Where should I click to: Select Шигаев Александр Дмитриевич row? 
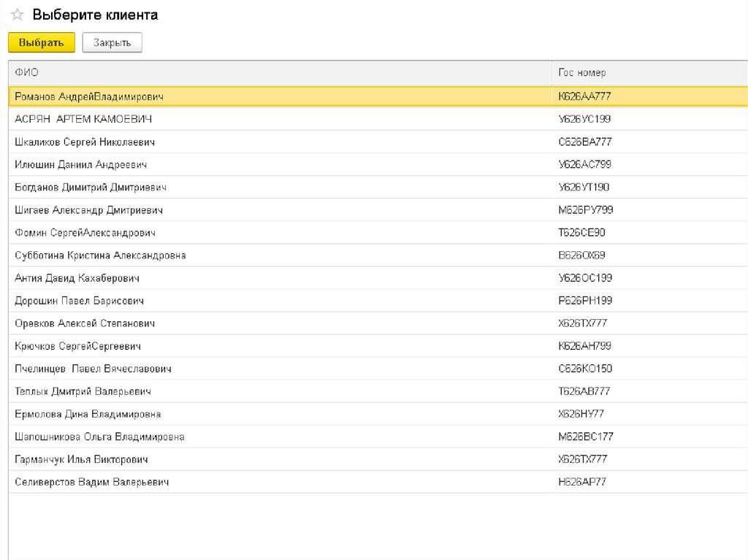(88, 210)
